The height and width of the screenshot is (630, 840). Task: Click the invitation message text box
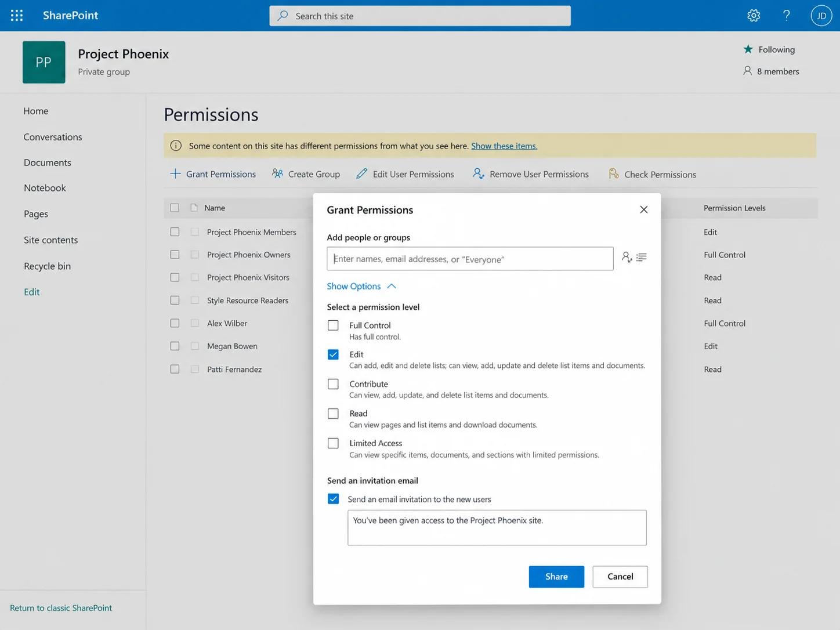coord(497,528)
